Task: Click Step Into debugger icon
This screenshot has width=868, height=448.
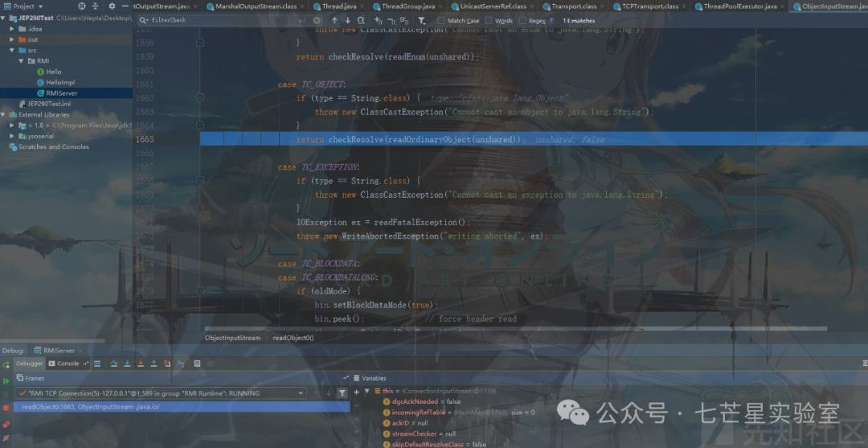Action: point(127,364)
